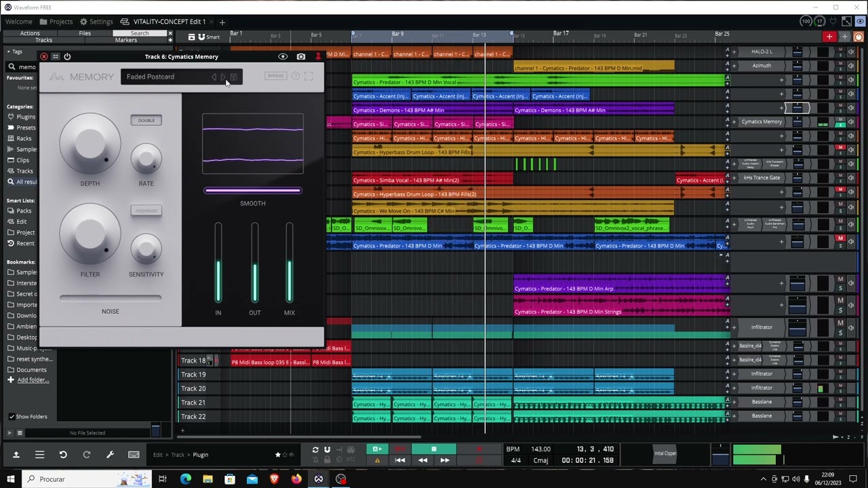The height and width of the screenshot is (488, 868).
Task: Toggle the Show Folders checkbox
Action: point(12,417)
